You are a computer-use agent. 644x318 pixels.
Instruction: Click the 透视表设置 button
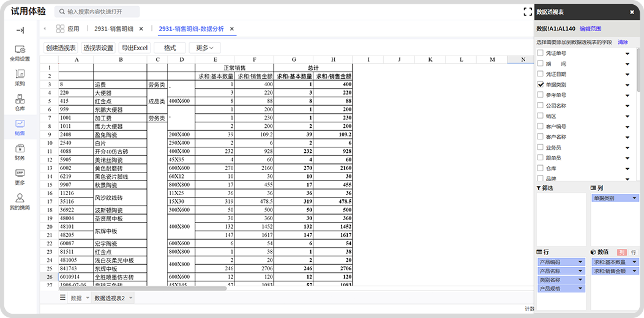click(x=98, y=48)
